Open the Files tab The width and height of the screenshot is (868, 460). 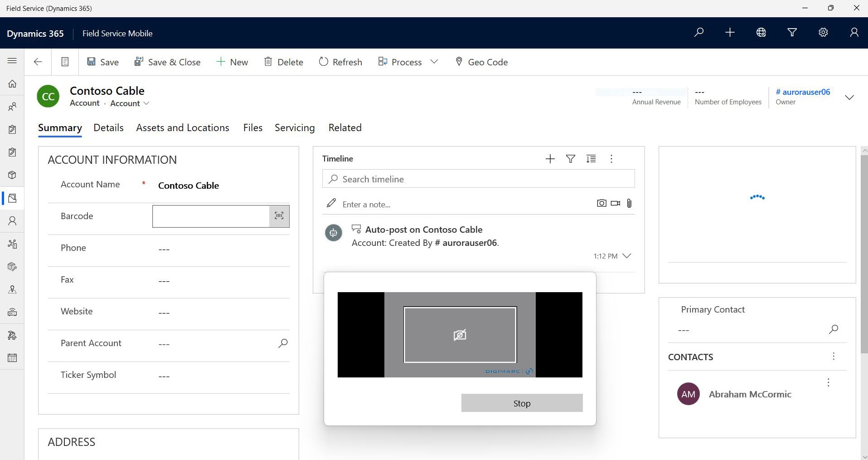pyautogui.click(x=253, y=128)
